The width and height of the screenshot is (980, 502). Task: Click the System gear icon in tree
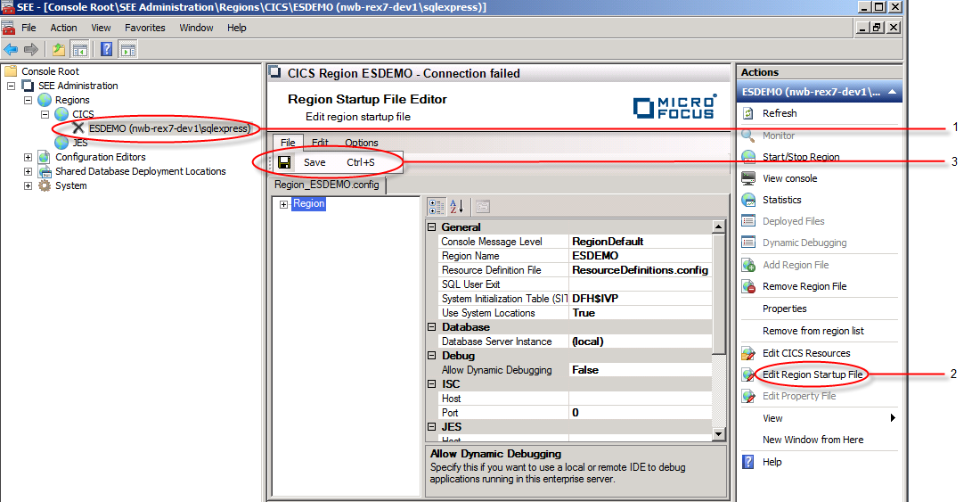[45, 185]
